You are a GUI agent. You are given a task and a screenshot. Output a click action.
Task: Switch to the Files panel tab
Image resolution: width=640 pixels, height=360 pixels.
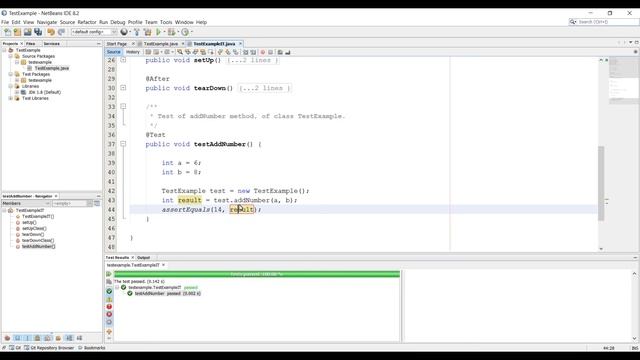click(31, 44)
